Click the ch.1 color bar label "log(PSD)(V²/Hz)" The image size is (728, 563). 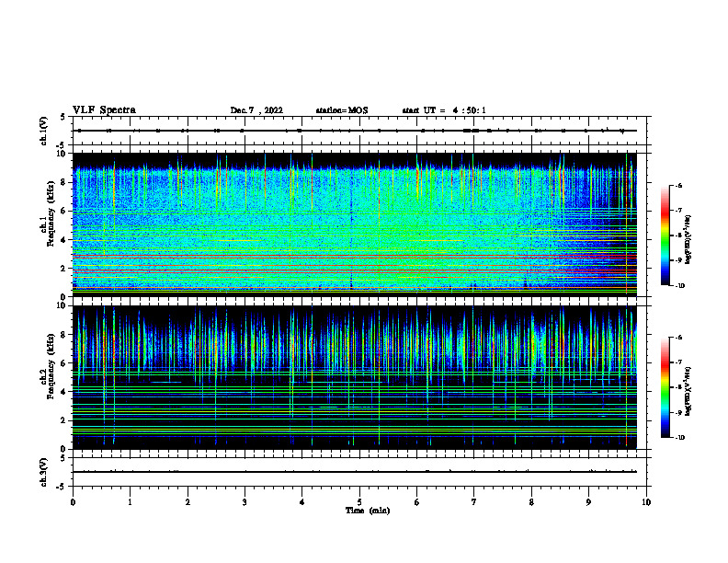tap(688, 240)
